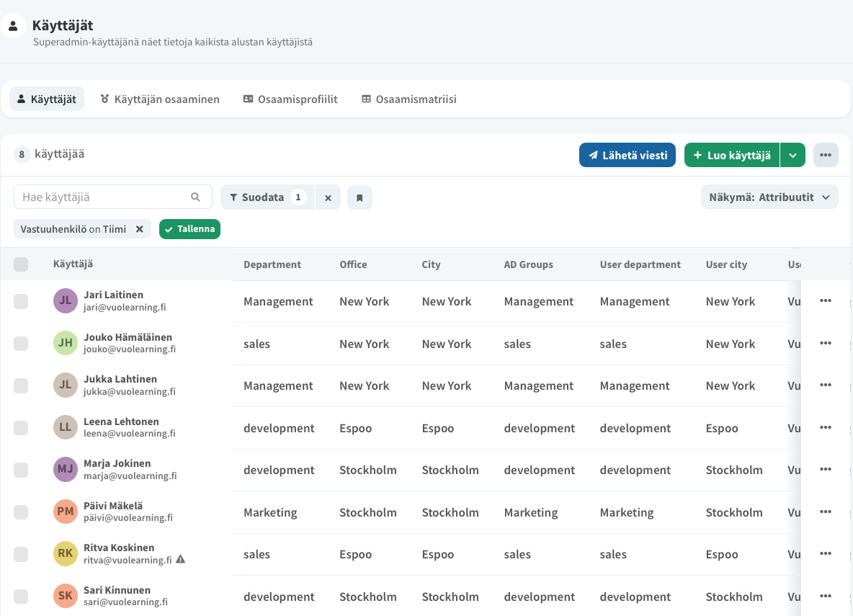The image size is (853, 616).
Task: Remove the Vastuuhenkilö on Tiimi filter chip
Action: (140, 229)
